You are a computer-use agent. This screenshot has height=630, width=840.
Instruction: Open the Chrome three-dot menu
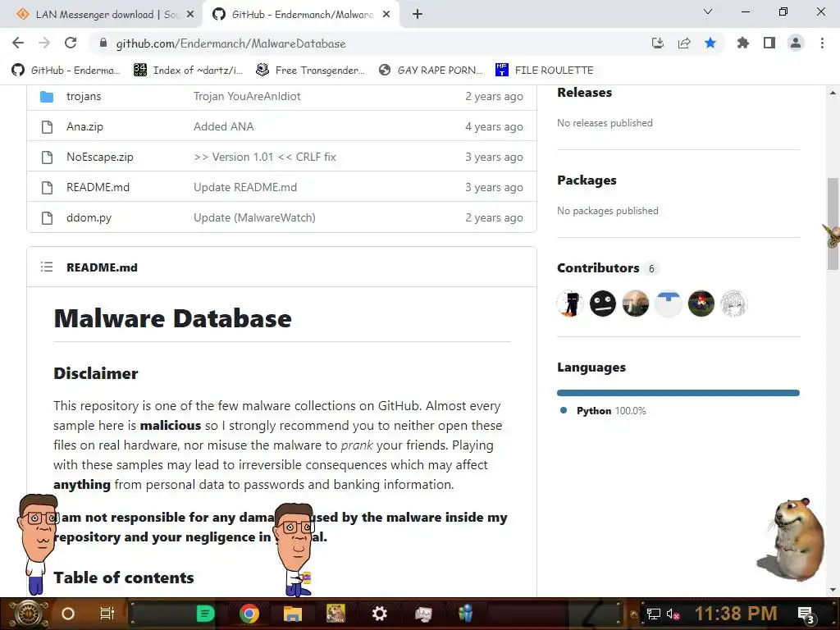[822, 43]
